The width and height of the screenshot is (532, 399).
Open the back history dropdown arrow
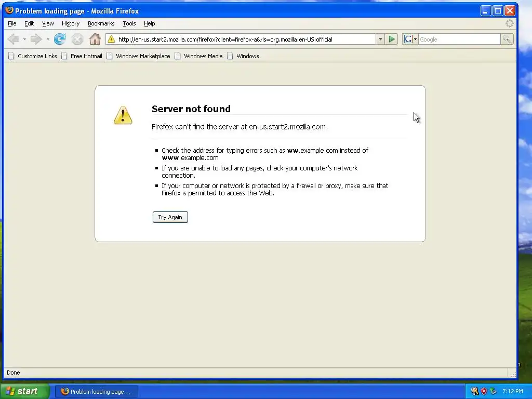pos(24,39)
